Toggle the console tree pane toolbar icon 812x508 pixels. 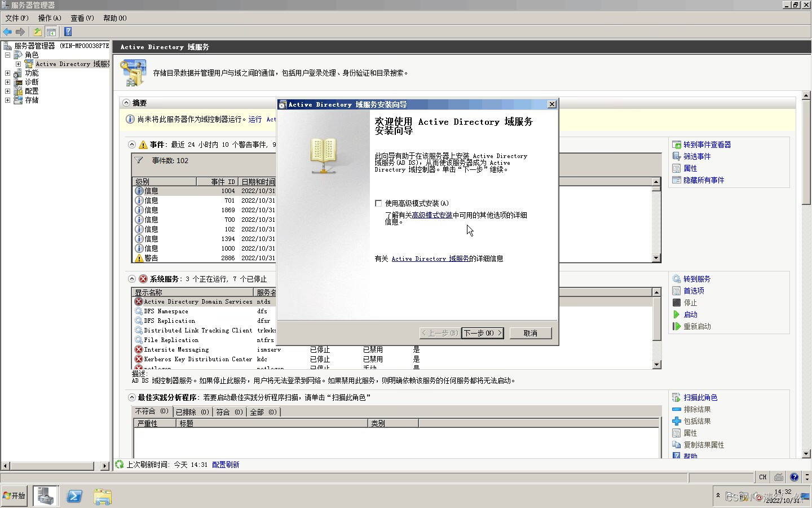point(51,32)
